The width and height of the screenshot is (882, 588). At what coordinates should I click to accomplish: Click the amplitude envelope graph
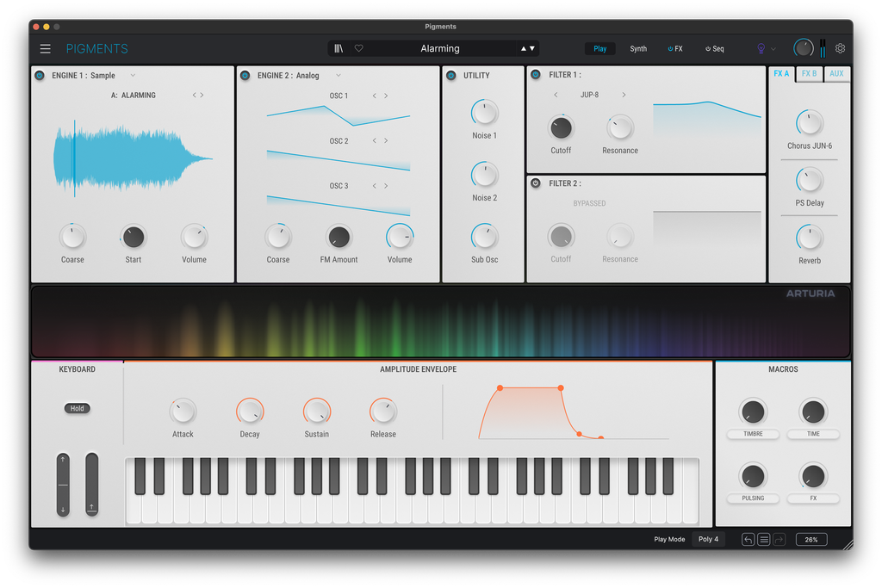pyautogui.click(x=574, y=412)
